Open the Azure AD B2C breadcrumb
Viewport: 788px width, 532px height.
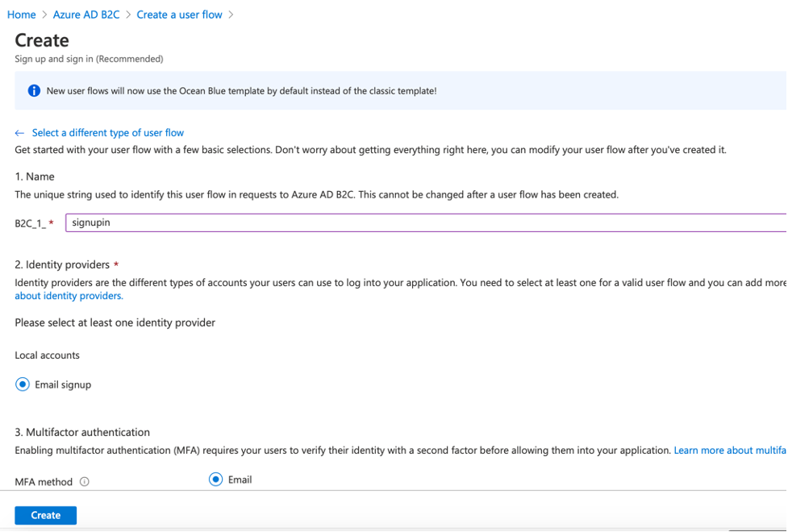(86, 15)
